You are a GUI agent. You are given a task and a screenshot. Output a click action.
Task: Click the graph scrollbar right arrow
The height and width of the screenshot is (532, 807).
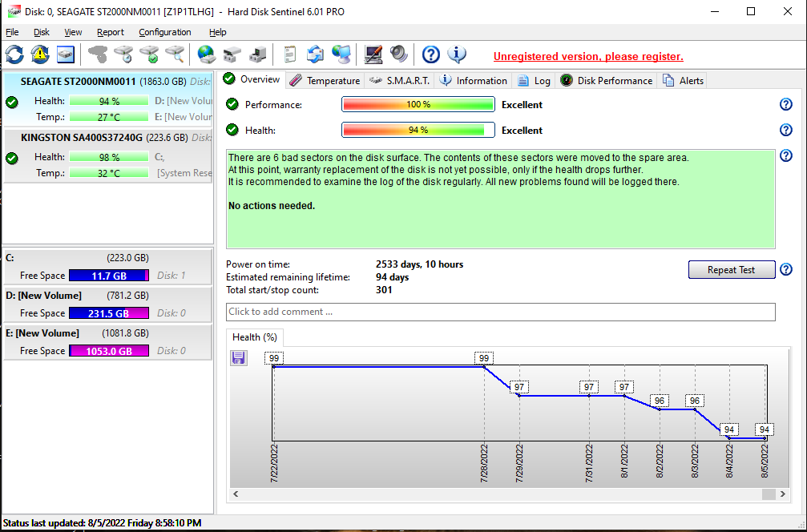point(783,494)
